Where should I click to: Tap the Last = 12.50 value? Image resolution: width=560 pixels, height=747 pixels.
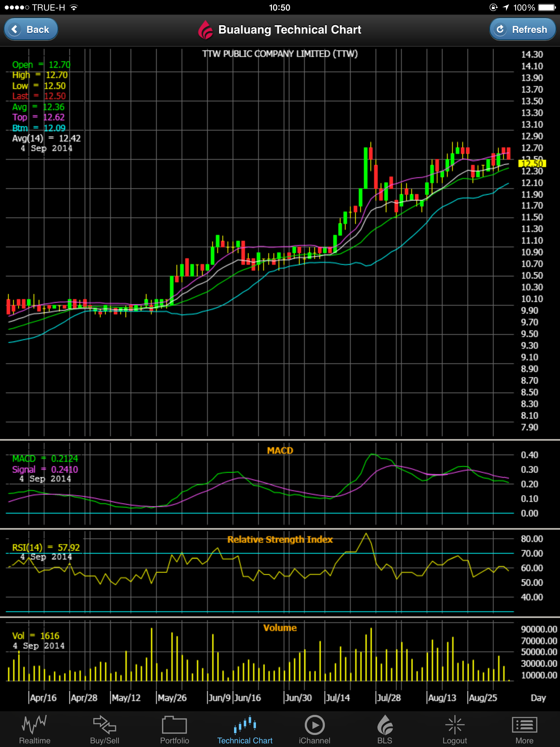[39, 96]
